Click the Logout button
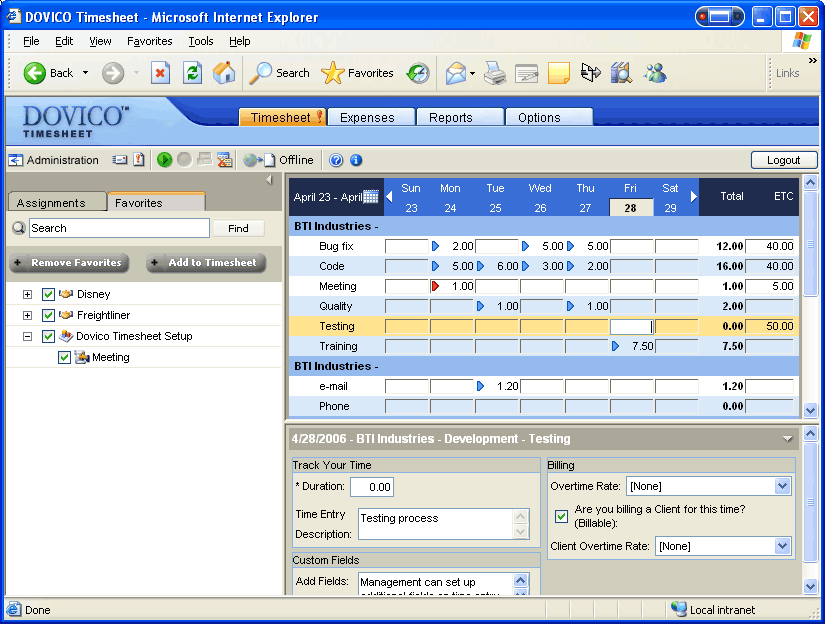 pyautogui.click(x=784, y=160)
